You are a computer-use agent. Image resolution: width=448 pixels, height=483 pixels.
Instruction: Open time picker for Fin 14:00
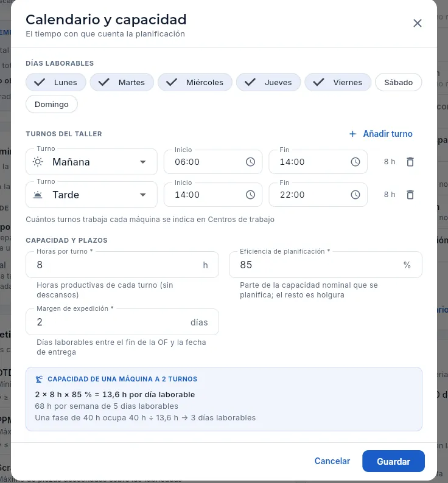point(355,162)
